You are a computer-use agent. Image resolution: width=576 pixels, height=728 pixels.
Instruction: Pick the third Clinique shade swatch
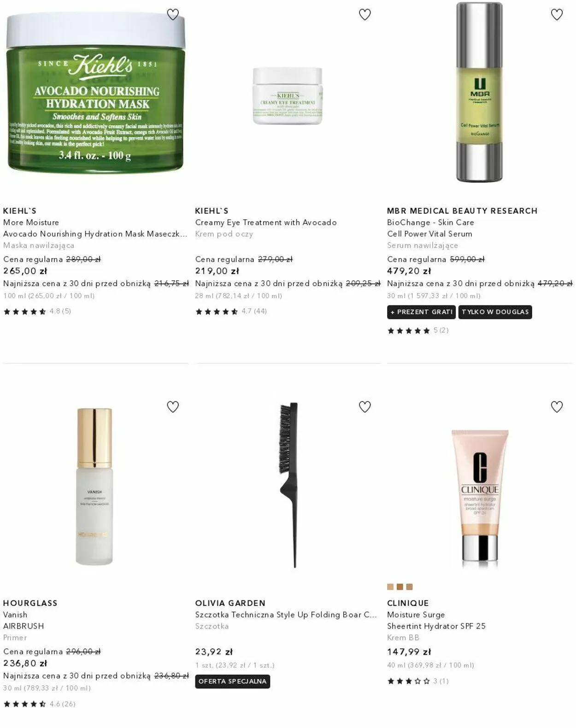410,587
